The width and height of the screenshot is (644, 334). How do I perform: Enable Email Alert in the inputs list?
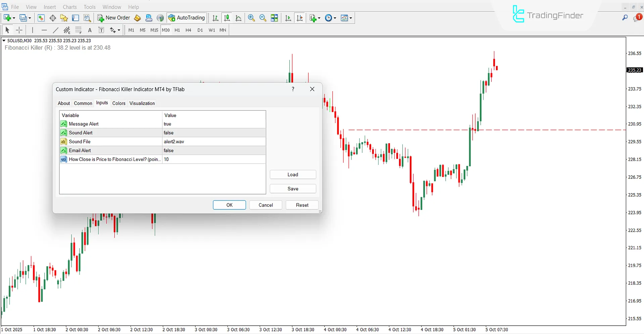pos(169,150)
